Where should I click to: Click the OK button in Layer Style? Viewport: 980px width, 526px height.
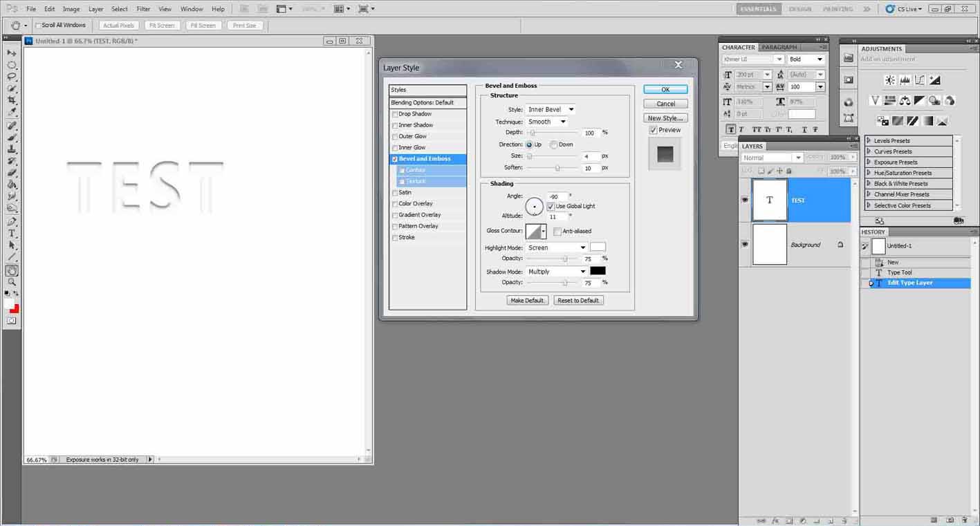pyautogui.click(x=665, y=89)
